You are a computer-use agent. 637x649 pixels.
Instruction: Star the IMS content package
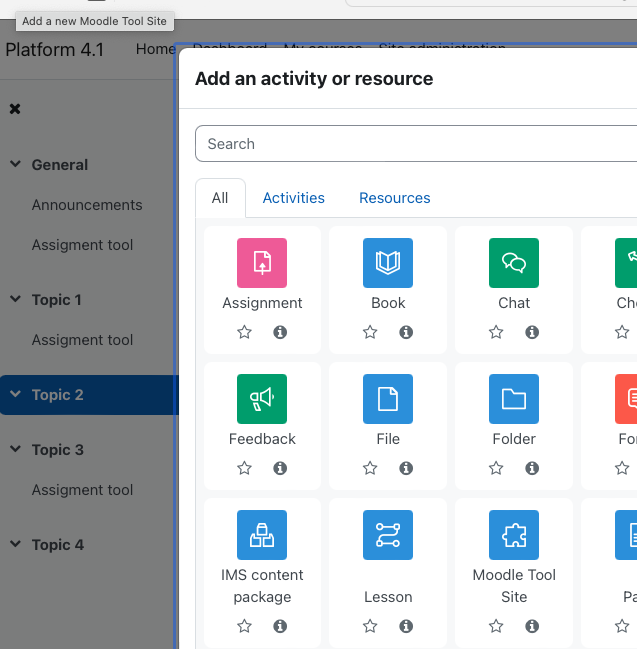[x=244, y=626]
